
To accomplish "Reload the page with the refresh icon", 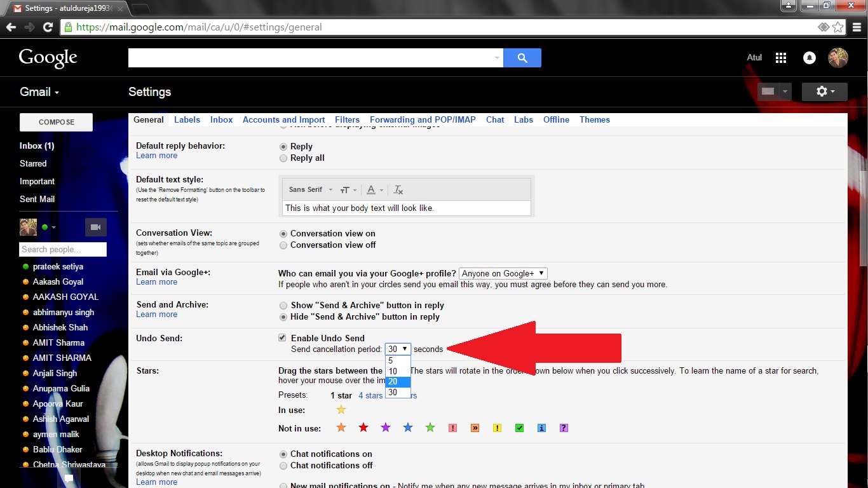I will pos(48,27).
